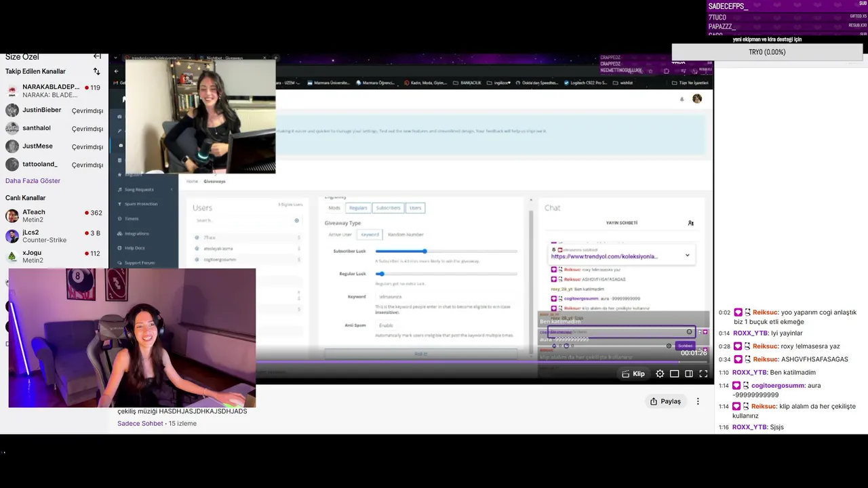Toggle Regulars eligibility
Viewport: 868px width, 488px height.
coord(358,207)
